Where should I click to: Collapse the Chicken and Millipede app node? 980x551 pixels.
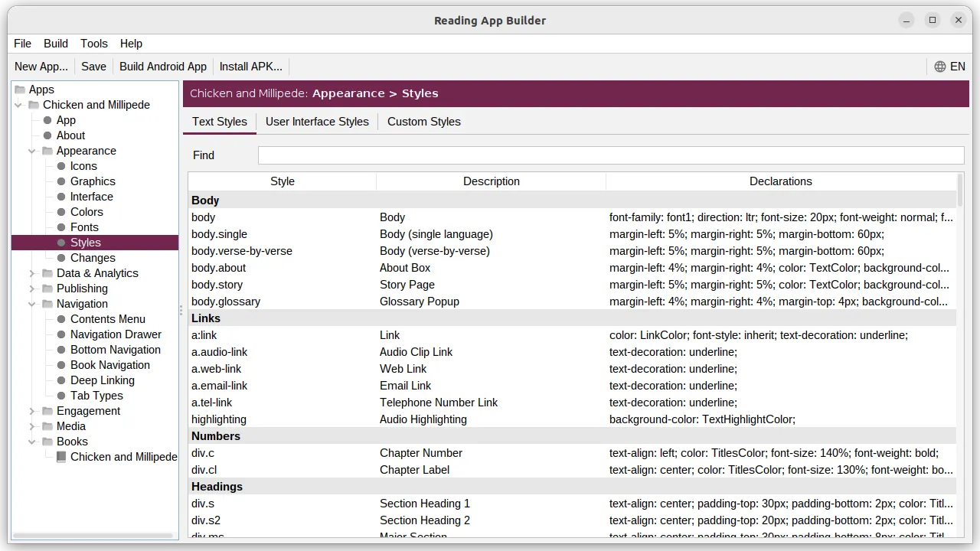click(18, 105)
